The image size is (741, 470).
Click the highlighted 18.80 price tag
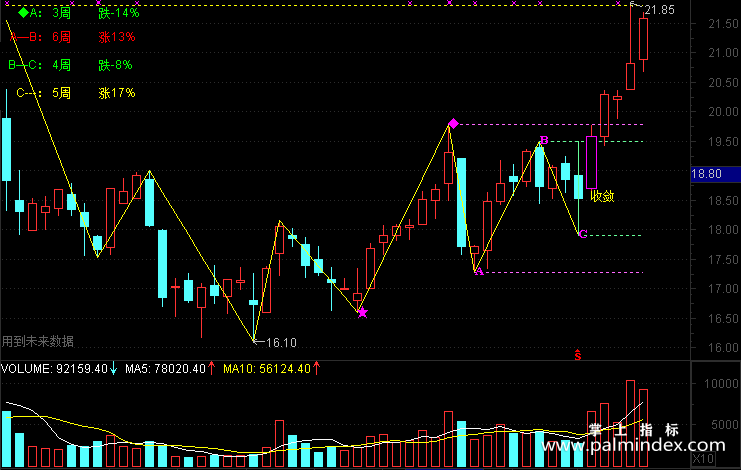coord(715,174)
